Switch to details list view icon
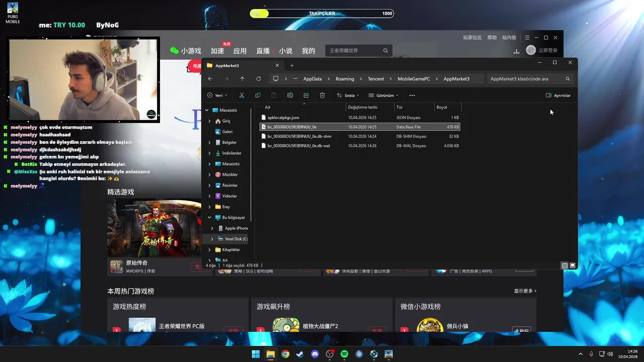This screenshot has height=362, width=644. [565, 265]
